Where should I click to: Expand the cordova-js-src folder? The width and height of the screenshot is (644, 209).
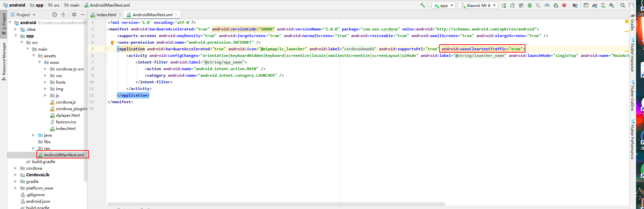pos(45,69)
